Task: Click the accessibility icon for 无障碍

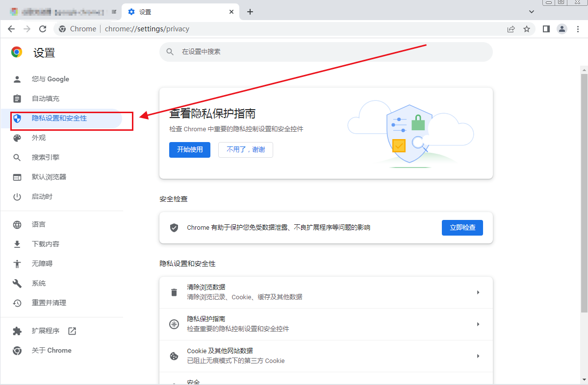Action: click(17, 264)
